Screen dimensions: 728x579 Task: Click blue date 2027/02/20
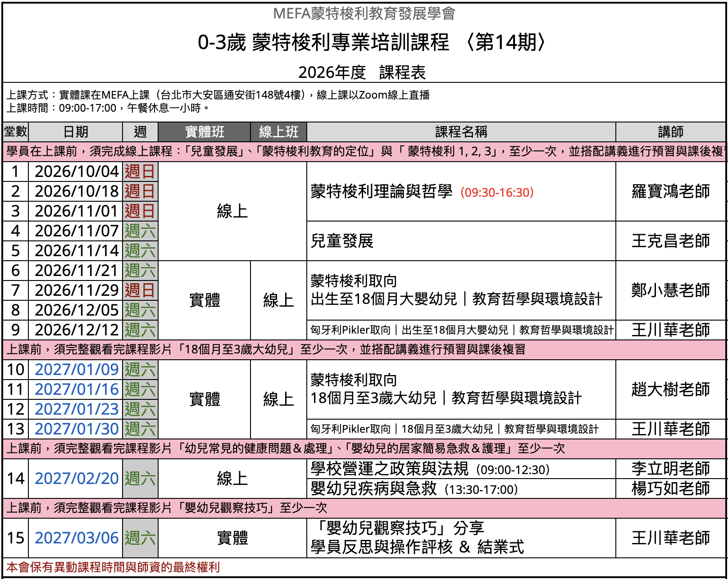(x=77, y=479)
